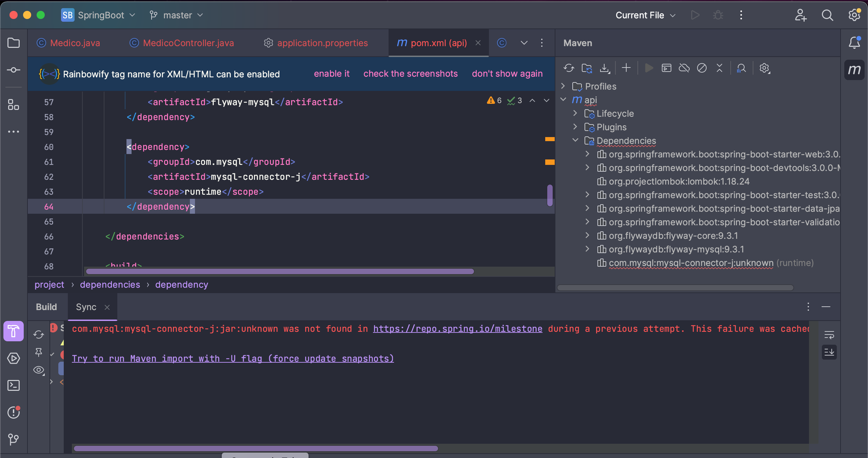
Task: Click the add Maven profile icon
Action: pyautogui.click(x=626, y=68)
